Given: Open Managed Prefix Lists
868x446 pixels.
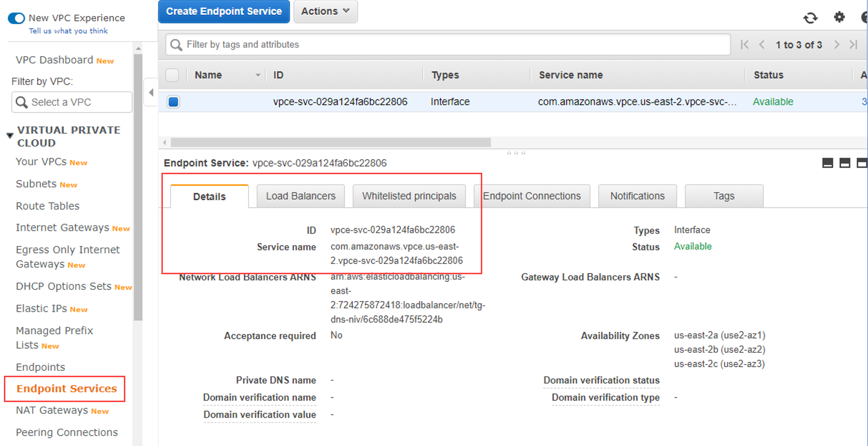Looking at the screenshot, I should (x=54, y=338).
